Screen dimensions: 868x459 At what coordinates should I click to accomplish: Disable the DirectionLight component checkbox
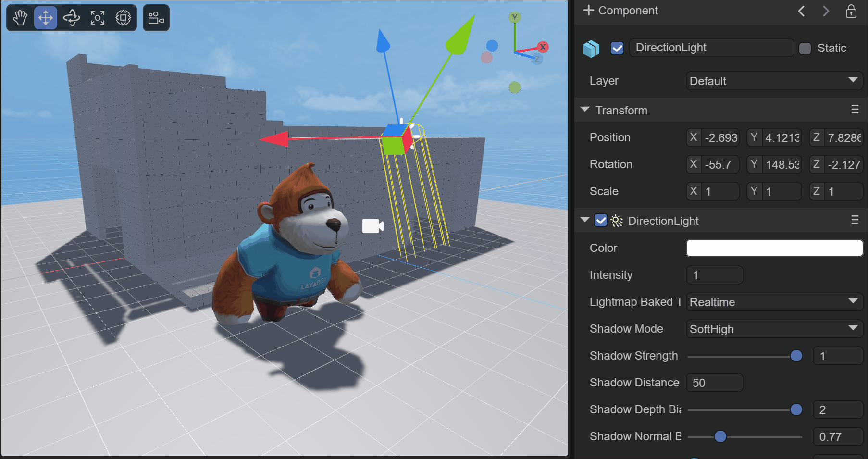click(x=601, y=221)
